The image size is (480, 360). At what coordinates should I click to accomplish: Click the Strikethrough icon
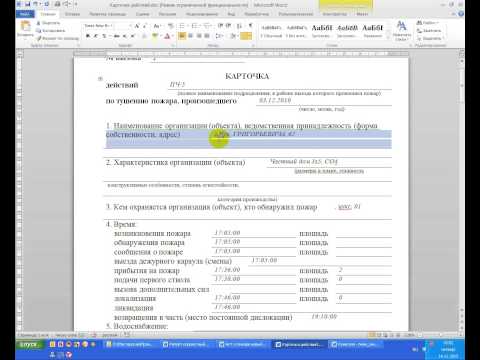(x=116, y=36)
